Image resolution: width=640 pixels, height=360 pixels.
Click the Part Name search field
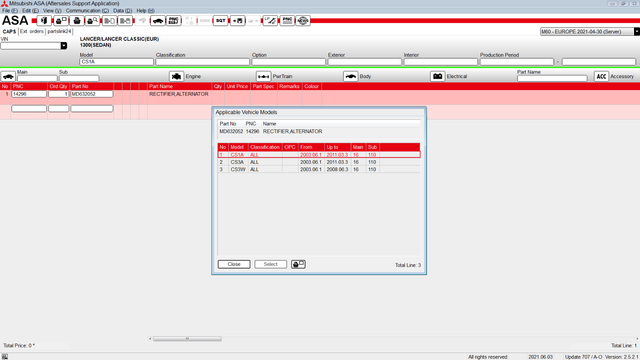click(x=552, y=78)
